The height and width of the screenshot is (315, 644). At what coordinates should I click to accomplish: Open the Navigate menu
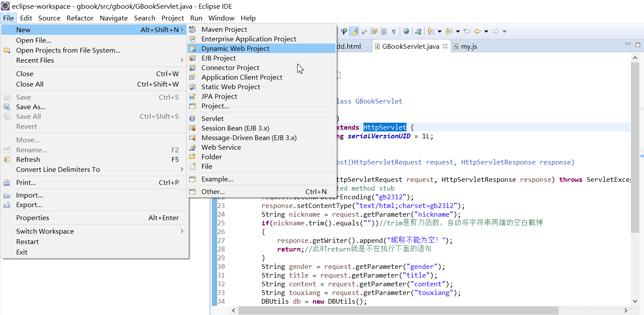point(114,18)
